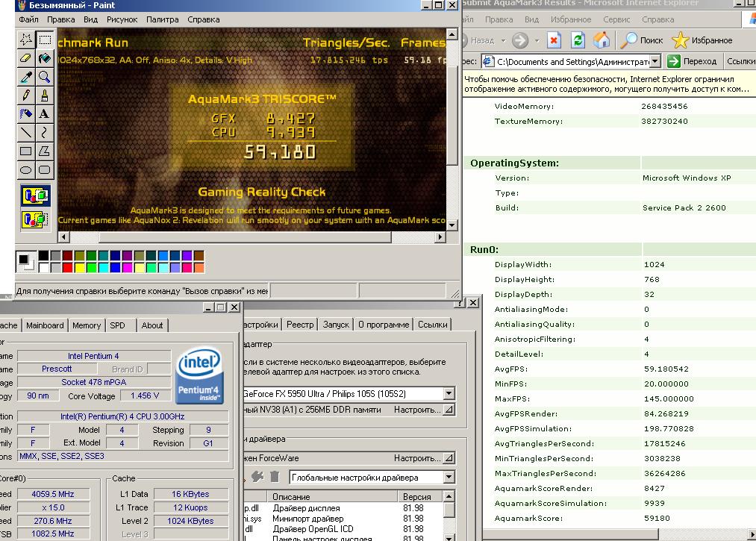The height and width of the screenshot is (541, 756).
Task: Choose the Curve tool in Paint
Action: coord(44,133)
